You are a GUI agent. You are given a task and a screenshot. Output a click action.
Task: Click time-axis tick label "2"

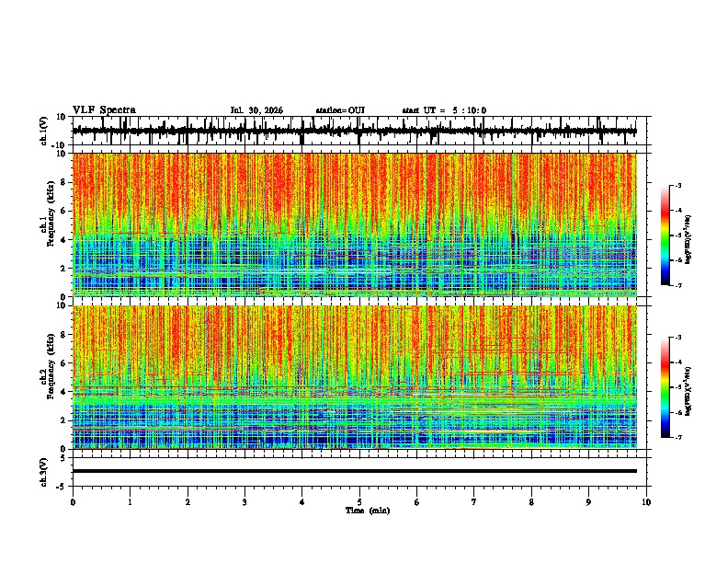click(188, 502)
